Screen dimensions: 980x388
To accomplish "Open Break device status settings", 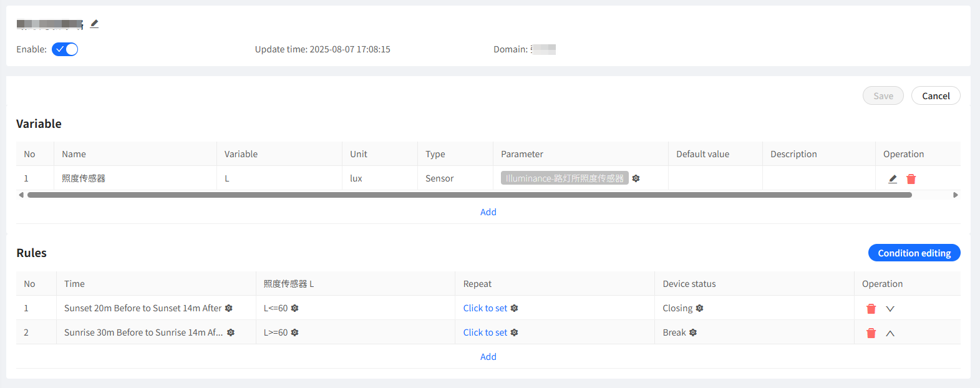I will coord(693,332).
